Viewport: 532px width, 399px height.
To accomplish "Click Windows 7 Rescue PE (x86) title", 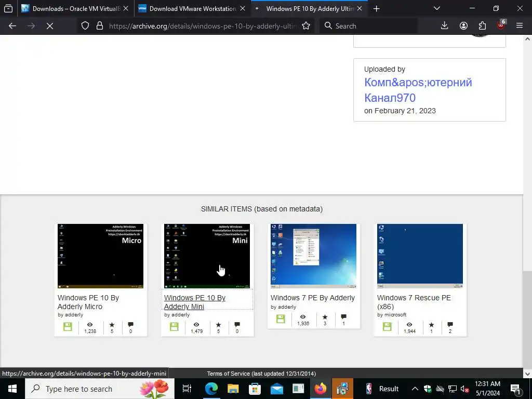I will pos(414,302).
